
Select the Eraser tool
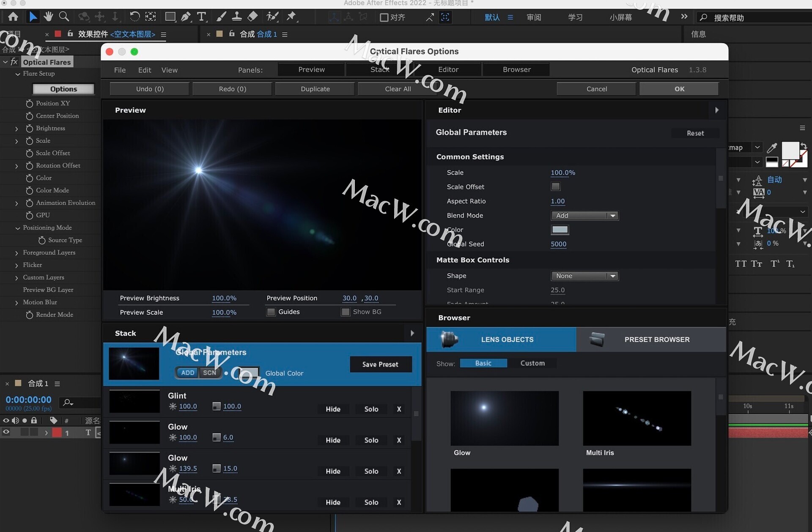[x=252, y=17]
